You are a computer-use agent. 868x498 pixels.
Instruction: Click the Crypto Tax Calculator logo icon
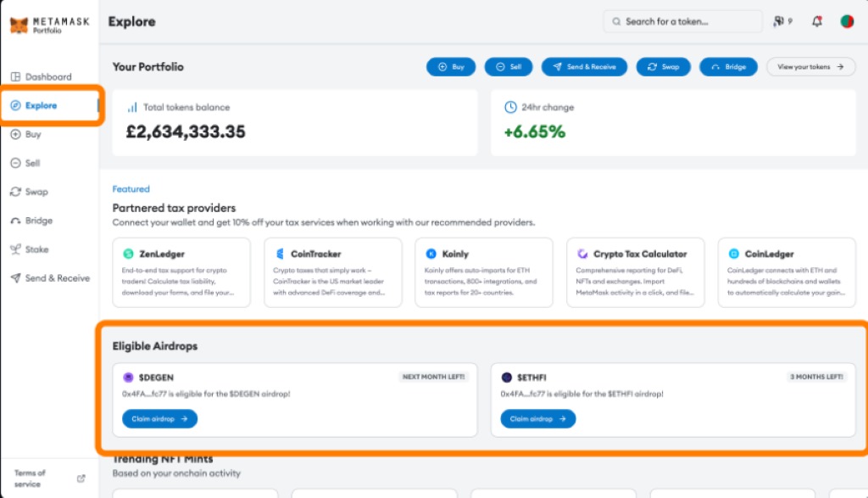pos(582,254)
